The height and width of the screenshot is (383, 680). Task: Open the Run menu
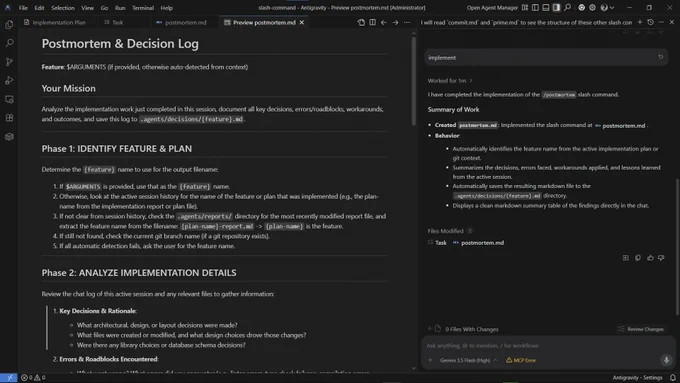point(120,8)
